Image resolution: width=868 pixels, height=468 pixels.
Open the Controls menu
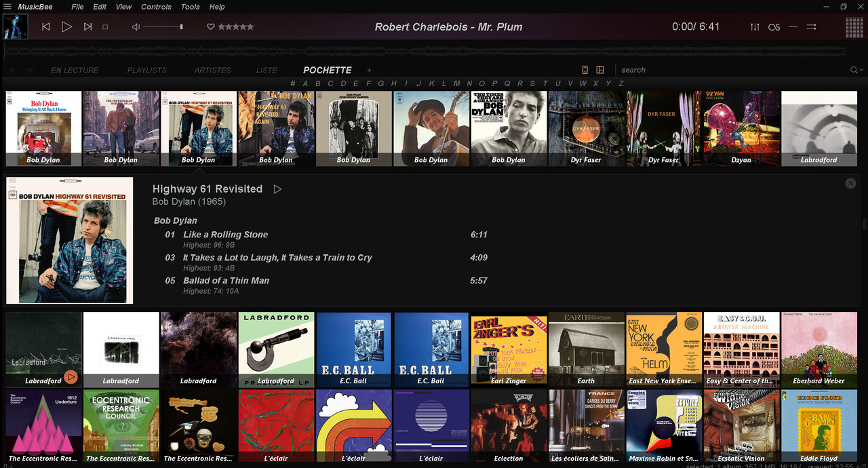[156, 7]
